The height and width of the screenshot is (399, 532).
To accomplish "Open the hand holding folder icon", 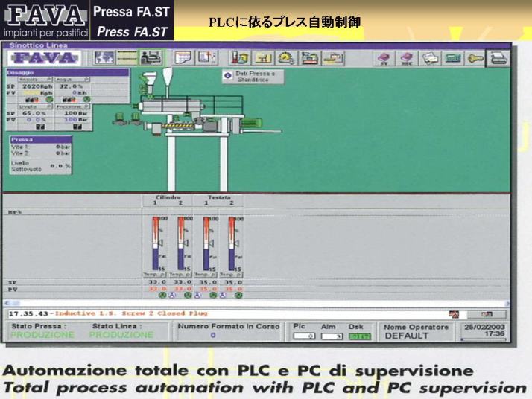I will 333,58.
